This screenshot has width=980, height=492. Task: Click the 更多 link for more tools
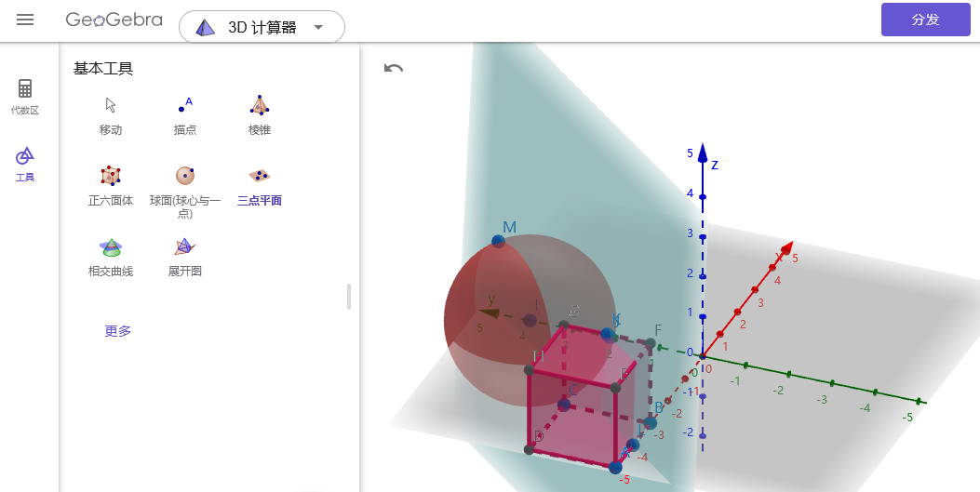(x=117, y=330)
